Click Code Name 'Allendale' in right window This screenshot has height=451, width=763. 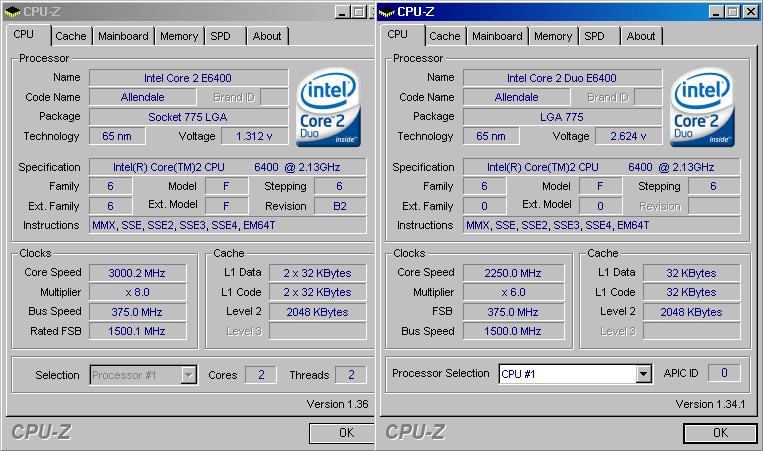(516, 97)
